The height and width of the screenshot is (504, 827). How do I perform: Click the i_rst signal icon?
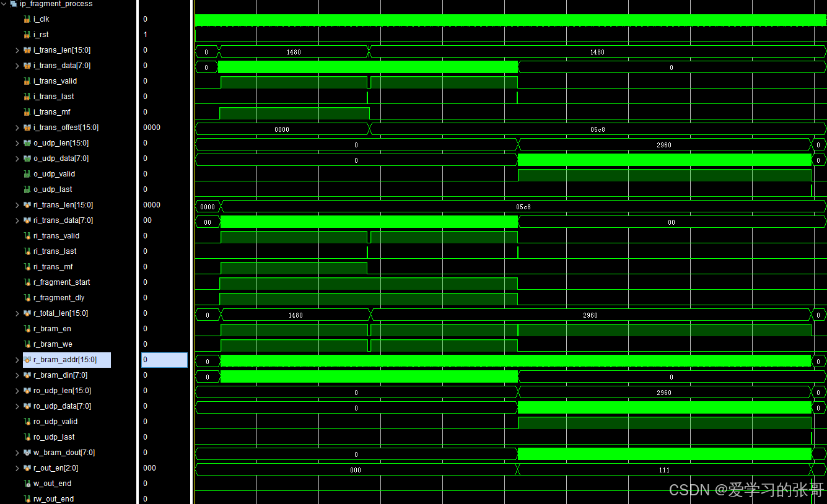click(27, 35)
